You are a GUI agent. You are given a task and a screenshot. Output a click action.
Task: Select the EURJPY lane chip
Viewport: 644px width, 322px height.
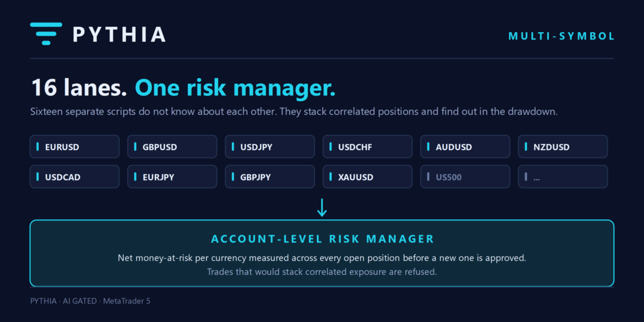[x=172, y=177]
